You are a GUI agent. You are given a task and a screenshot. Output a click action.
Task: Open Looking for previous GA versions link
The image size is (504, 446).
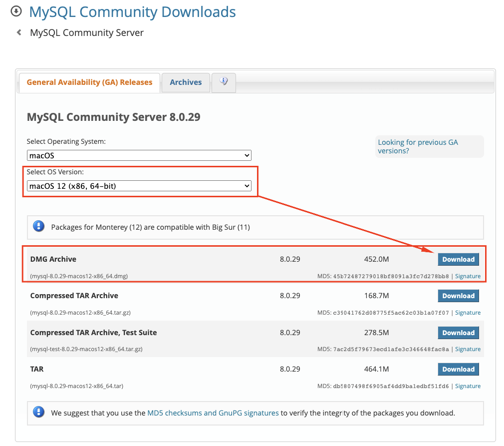(x=418, y=146)
